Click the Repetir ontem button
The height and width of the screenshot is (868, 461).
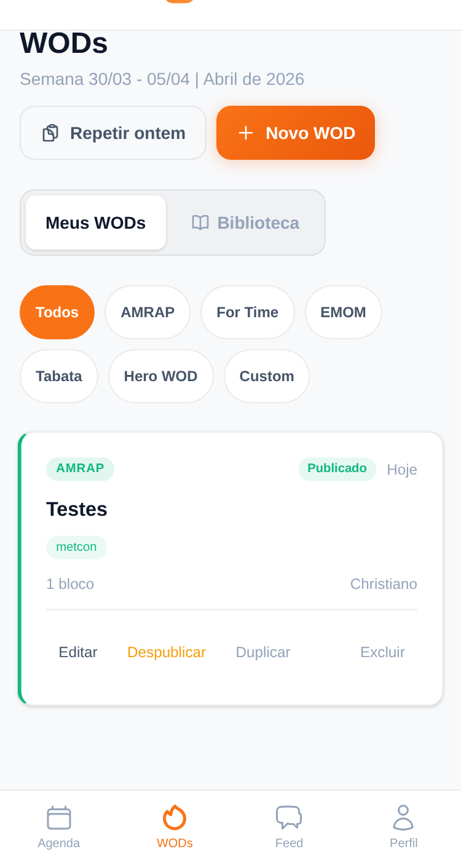click(113, 133)
